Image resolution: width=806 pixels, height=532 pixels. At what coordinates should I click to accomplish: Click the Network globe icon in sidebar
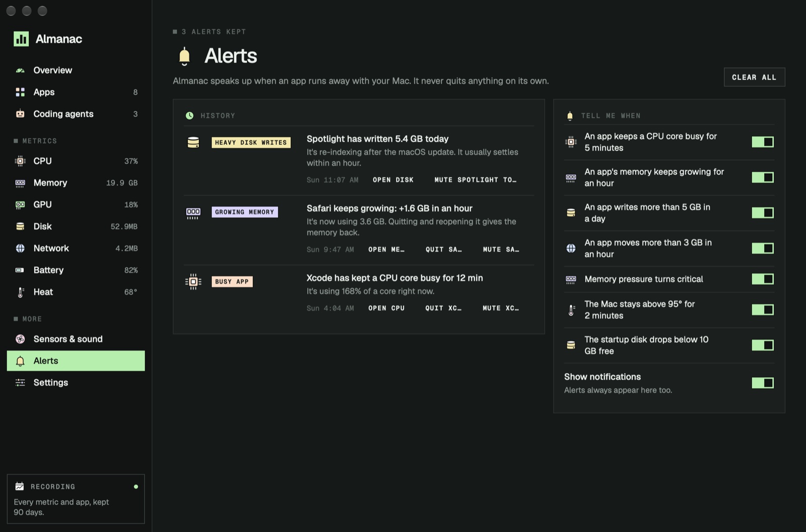[x=20, y=248]
